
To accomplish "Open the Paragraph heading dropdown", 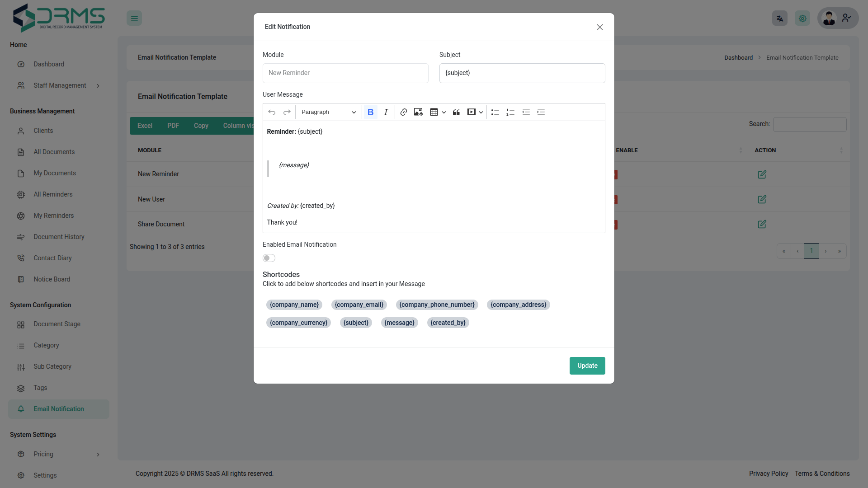I will click(328, 112).
